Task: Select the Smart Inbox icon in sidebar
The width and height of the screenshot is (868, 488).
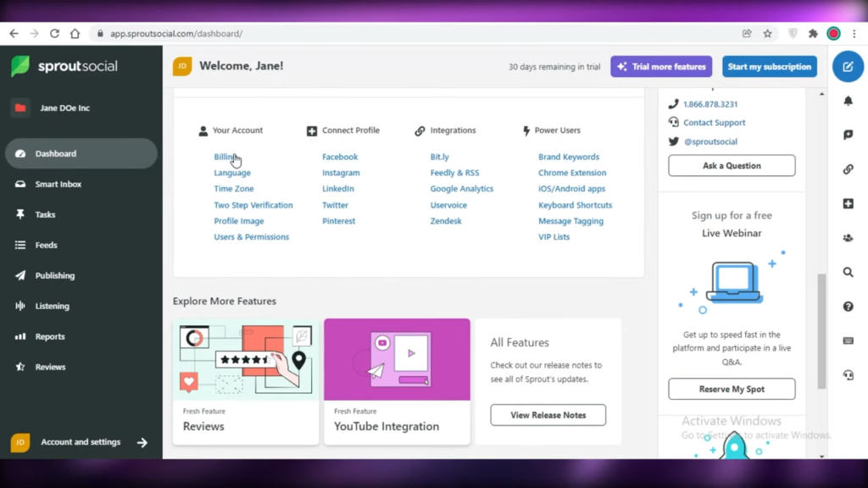Action: (21, 184)
